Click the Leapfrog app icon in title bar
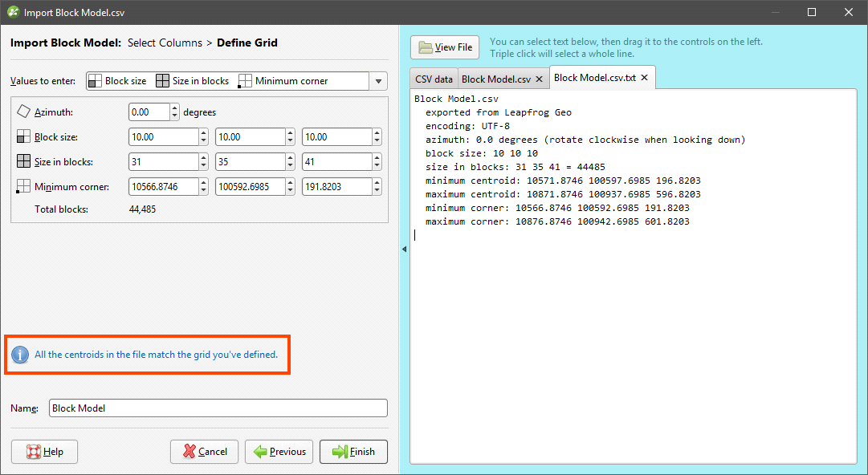868x475 pixels. tap(14, 12)
